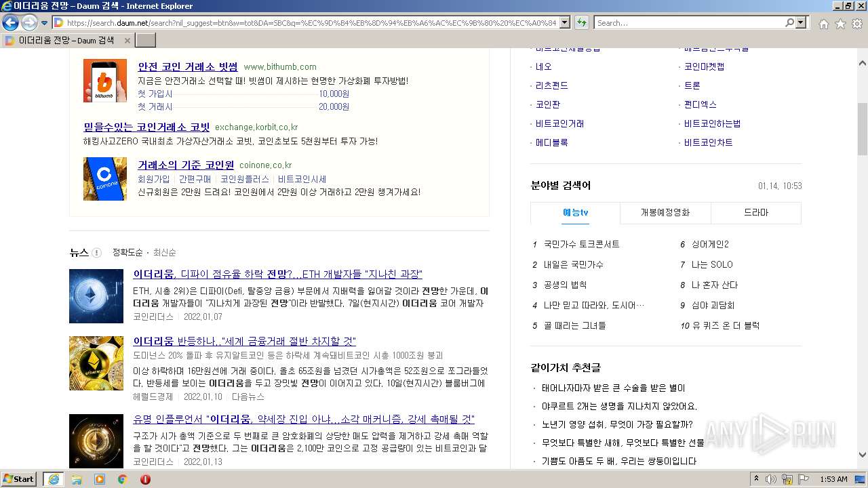Screen dimensions: 868x488
Task: Open the 세계 금융거래 절반 차지할 것 headline
Action: click(x=244, y=341)
